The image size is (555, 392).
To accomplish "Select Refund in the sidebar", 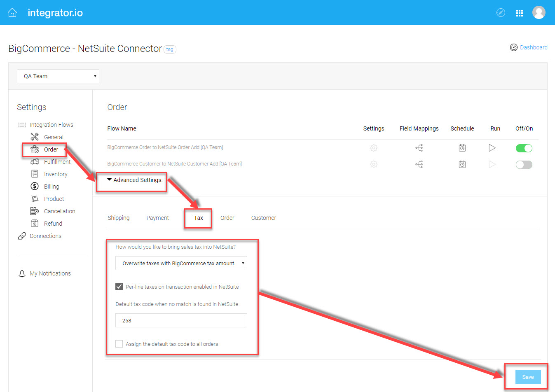I will (x=53, y=224).
